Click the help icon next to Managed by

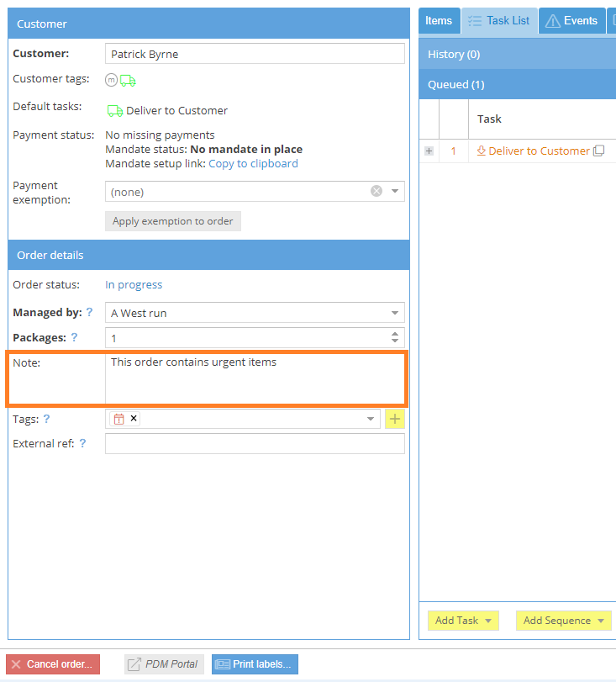click(89, 313)
